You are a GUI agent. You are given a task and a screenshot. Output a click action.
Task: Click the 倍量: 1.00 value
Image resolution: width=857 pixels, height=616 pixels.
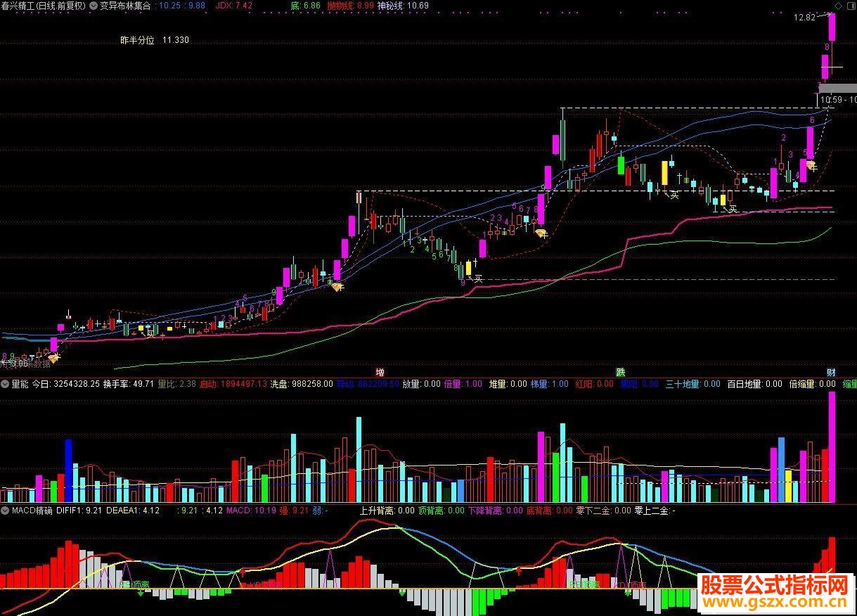pyautogui.click(x=463, y=384)
